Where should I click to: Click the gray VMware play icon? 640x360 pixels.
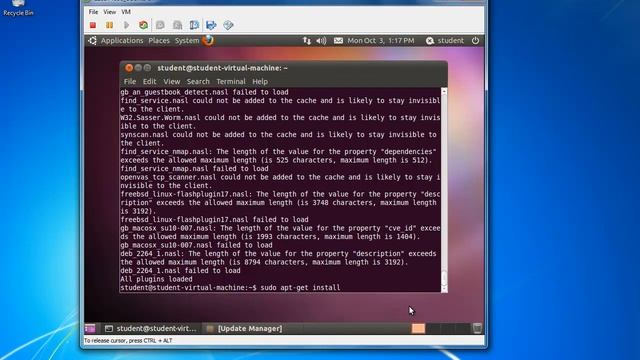pos(127,25)
